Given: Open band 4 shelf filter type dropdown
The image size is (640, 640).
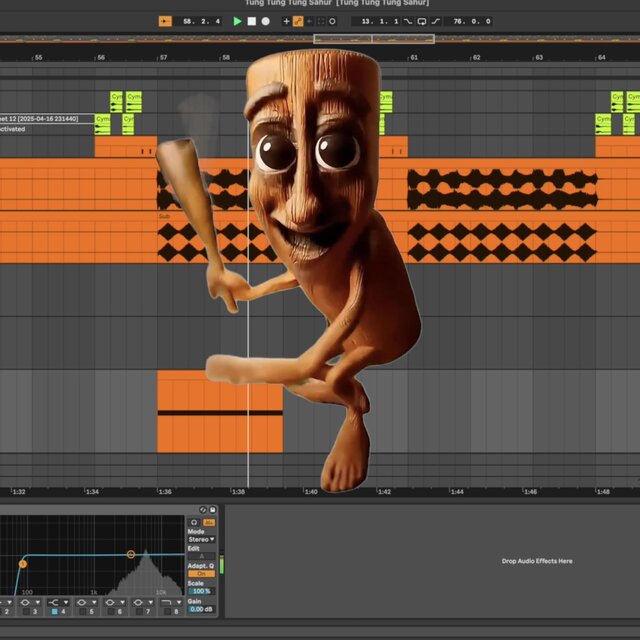Looking at the screenshot, I should pyautogui.click(x=58, y=602).
